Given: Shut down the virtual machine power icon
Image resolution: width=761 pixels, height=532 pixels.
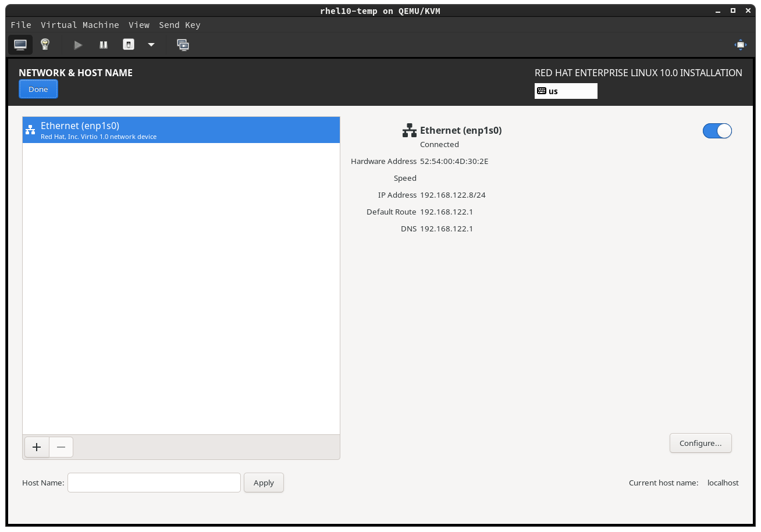Looking at the screenshot, I should click(129, 45).
